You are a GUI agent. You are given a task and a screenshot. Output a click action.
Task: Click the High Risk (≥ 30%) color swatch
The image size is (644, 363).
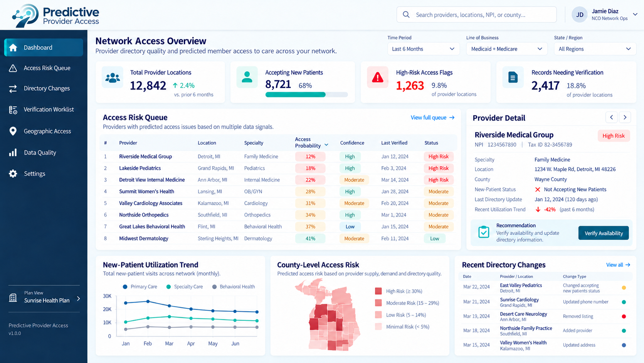[x=378, y=291]
